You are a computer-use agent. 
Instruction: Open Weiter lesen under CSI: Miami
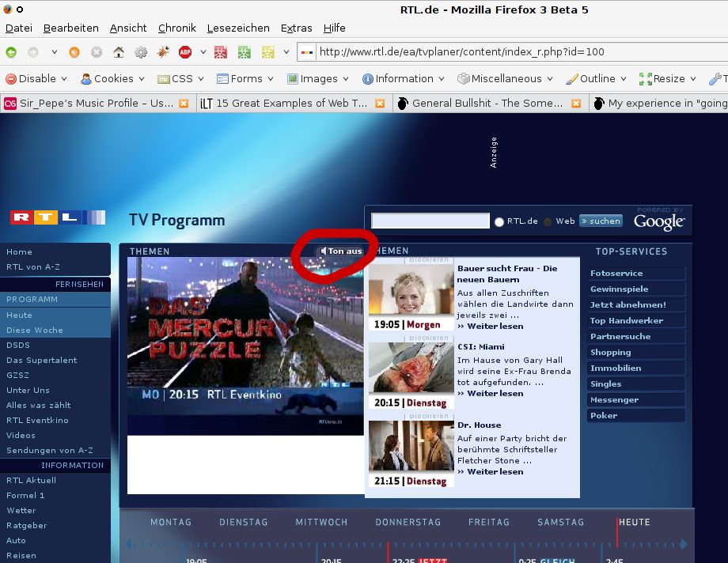(x=491, y=394)
